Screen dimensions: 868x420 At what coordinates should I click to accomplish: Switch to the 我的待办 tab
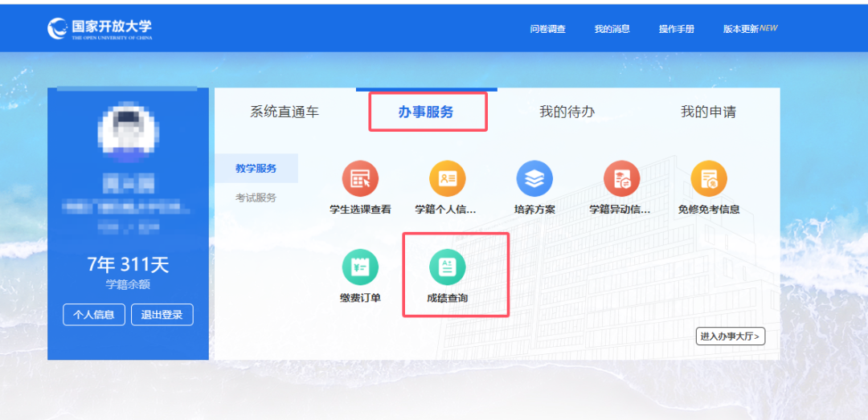click(567, 112)
